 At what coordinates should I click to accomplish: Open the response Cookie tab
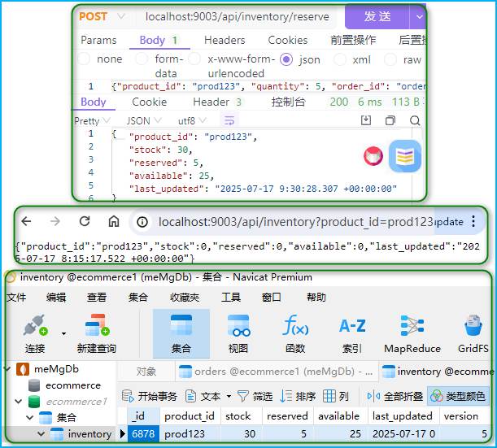[x=149, y=102]
